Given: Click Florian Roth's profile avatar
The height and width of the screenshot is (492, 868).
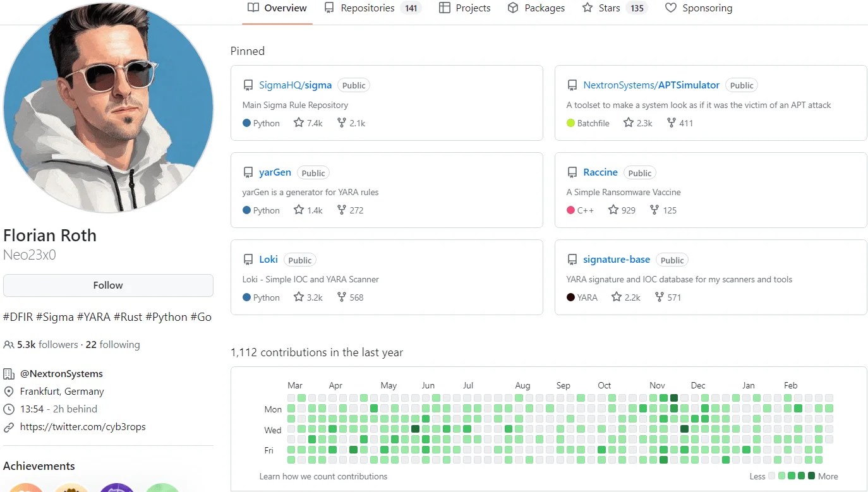Looking at the screenshot, I should pyautogui.click(x=108, y=108).
